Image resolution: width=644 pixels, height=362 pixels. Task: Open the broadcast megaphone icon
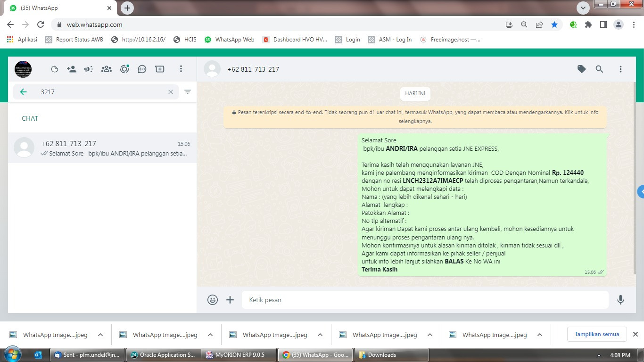(x=89, y=69)
